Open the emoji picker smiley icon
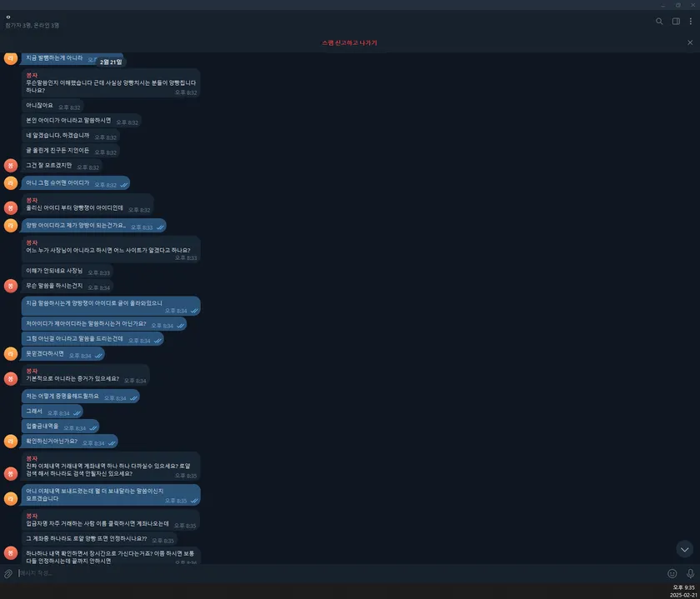The height and width of the screenshot is (599, 700). pos(672,573)
